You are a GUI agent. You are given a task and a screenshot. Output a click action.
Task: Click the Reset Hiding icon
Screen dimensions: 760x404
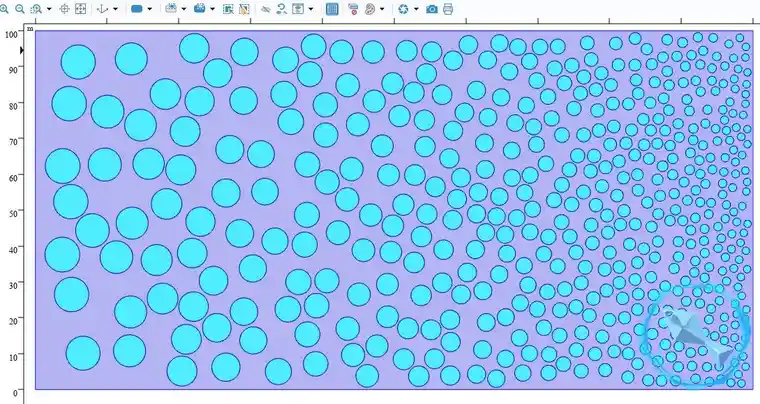pos(282,9)
